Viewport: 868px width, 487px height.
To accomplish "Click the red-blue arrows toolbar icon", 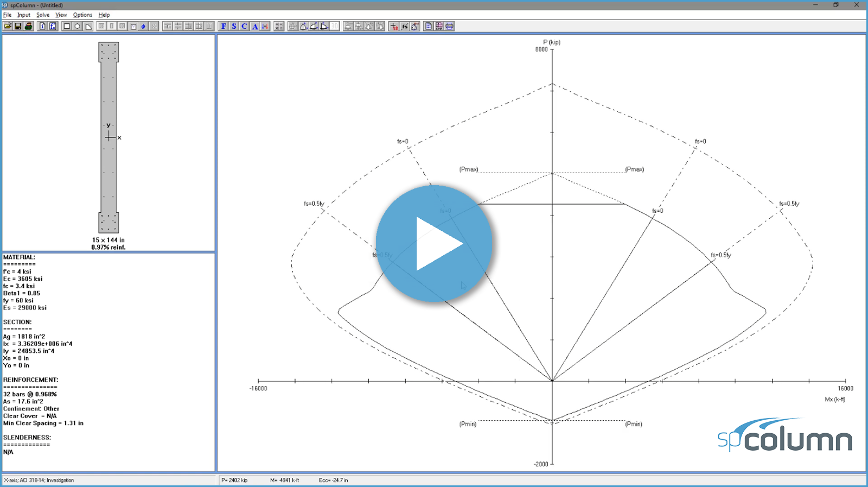I will (265, 26).
